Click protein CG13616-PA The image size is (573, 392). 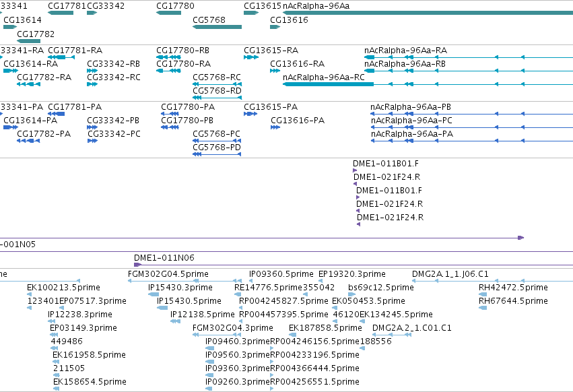(298, 121)
